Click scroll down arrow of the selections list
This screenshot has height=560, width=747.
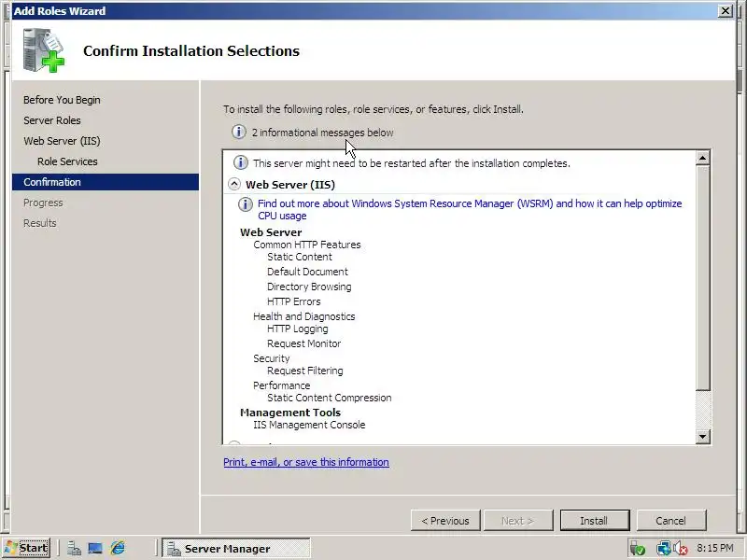(x=703, y=436)
